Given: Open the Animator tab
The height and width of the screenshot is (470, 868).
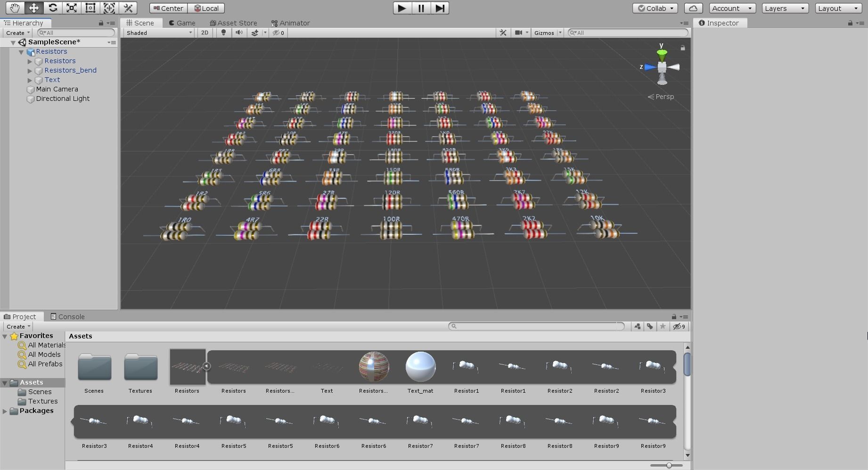Looking at the screenshot, I should click(291, 23).
